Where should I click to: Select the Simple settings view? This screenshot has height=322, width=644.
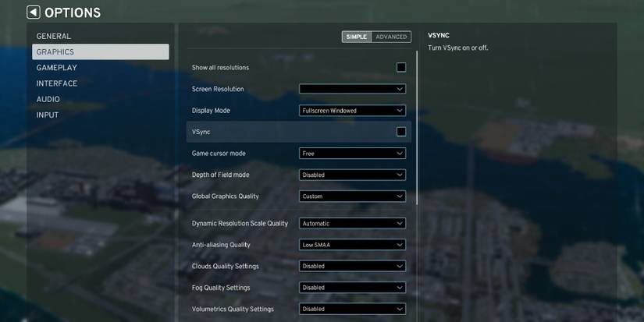[x=357, y=37]
